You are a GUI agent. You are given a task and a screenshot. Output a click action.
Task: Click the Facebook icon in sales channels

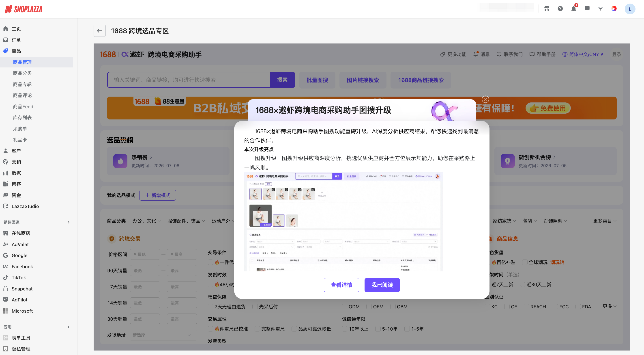click(x=6, y=266)
